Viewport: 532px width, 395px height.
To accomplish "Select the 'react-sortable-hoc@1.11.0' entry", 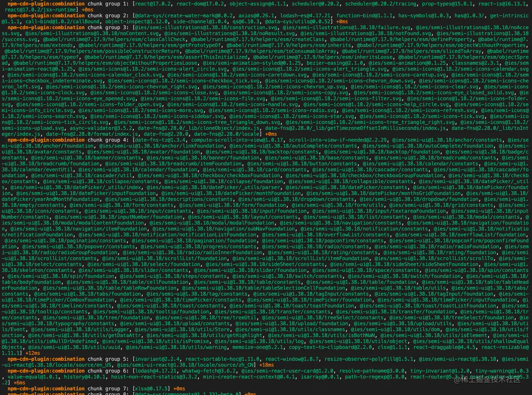I will pyautogui.click(x=223, y=359).
